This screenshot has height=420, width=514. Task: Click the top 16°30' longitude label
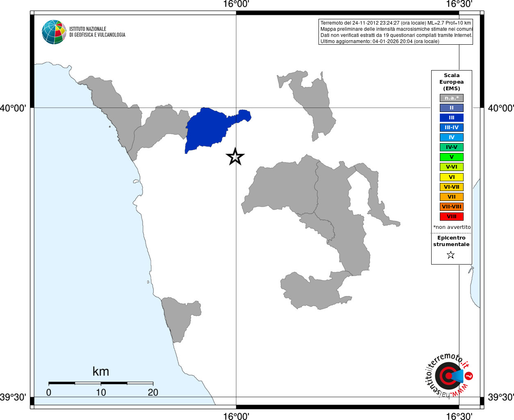(x=459, y=5)
